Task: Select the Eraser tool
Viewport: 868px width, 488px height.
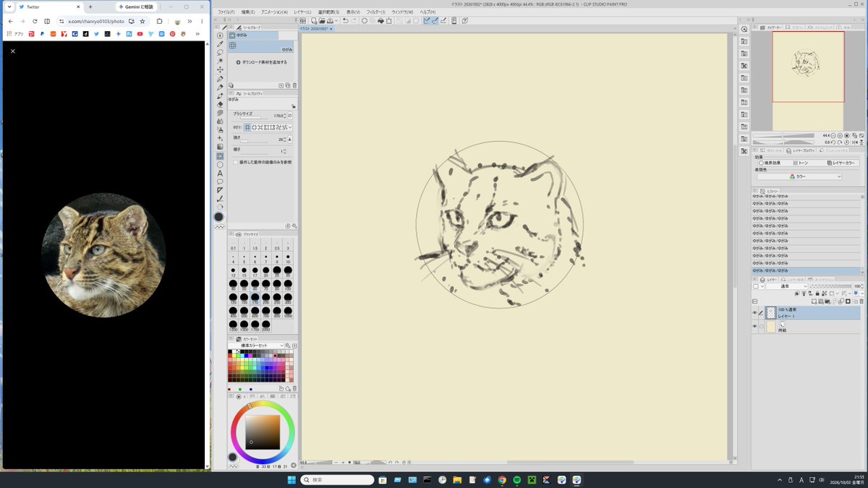Action: [x=220, y=104]
